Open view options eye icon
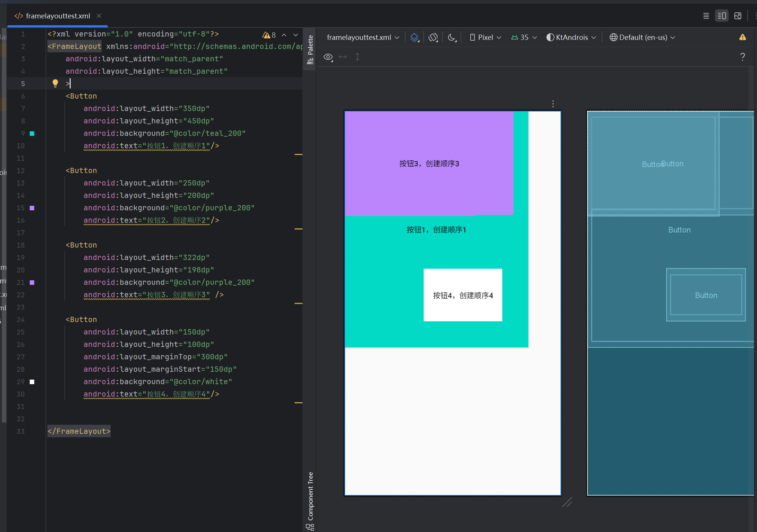This screenshot has height=532, width=757. [328, 57]
